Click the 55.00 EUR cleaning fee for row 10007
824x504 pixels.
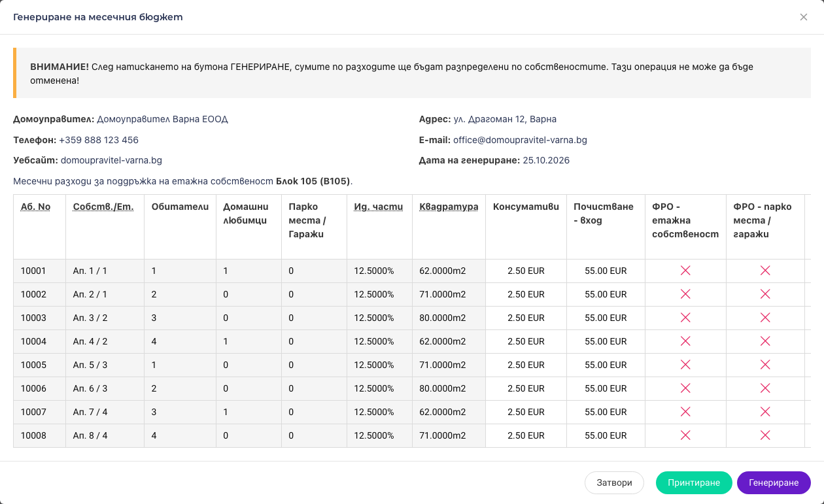point(606,412)
